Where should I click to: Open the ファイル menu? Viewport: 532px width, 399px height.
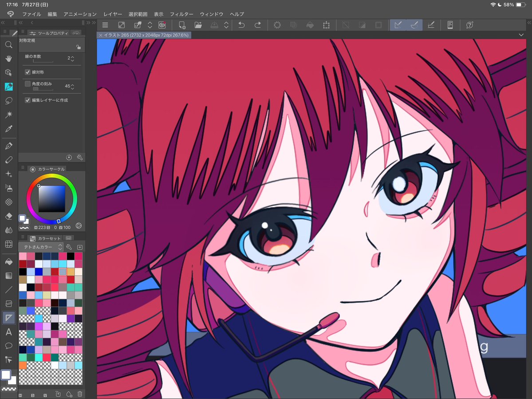[x=32, y=14]
